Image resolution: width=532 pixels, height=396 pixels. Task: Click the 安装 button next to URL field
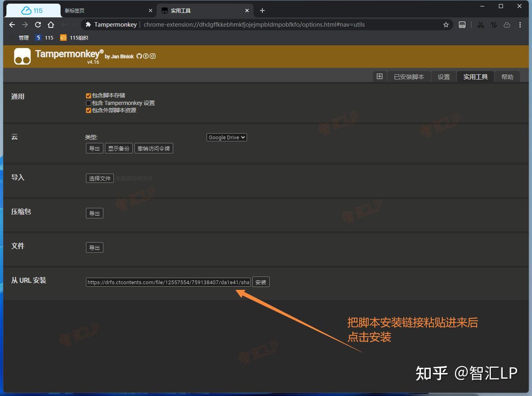260,282
